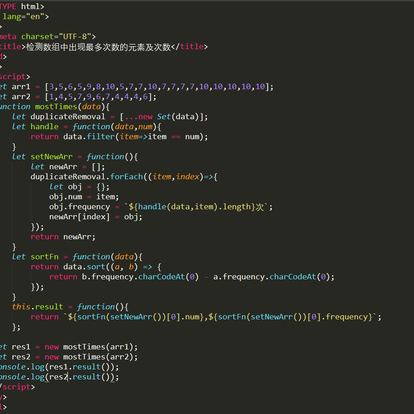414x414 pixels.
Task: Click the obj.frequency assignment
Action: click(161, 207)
